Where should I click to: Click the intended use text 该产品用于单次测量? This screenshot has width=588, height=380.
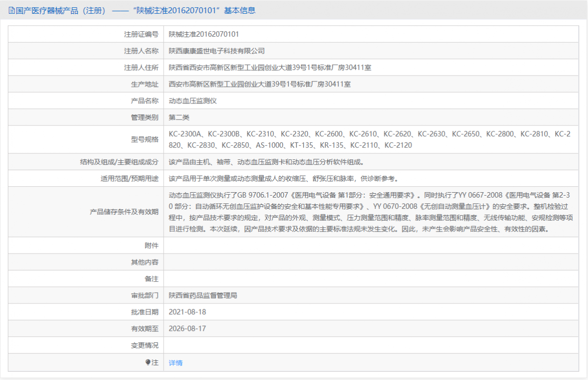point(284,178)
